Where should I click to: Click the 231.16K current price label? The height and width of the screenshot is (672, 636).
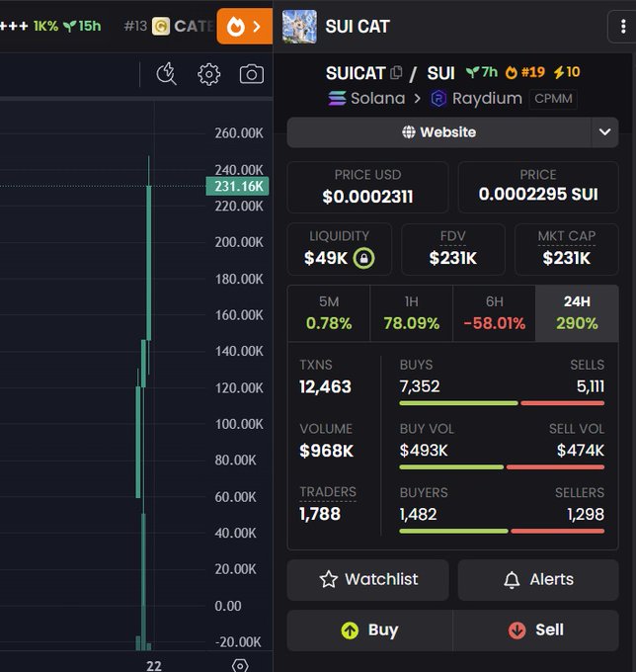[238, 187]
